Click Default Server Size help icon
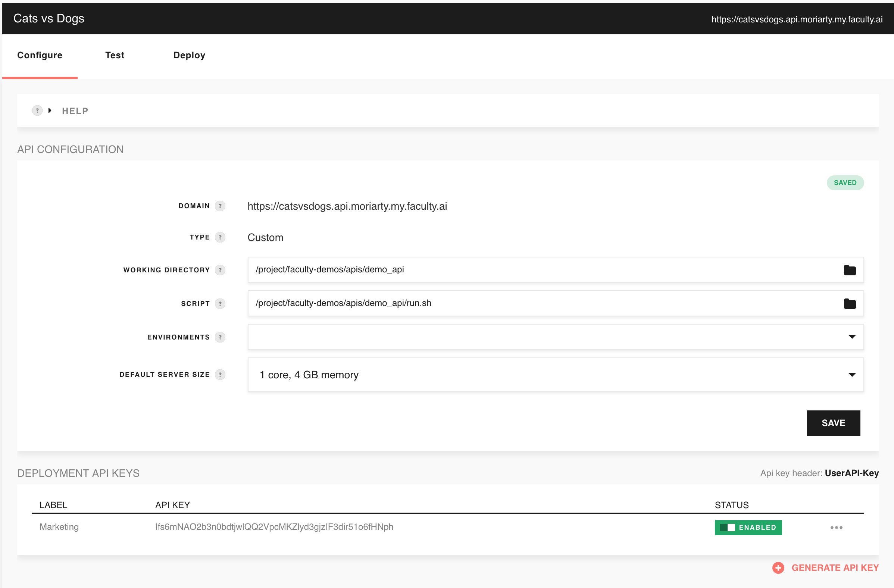 [x=220, y=374]
